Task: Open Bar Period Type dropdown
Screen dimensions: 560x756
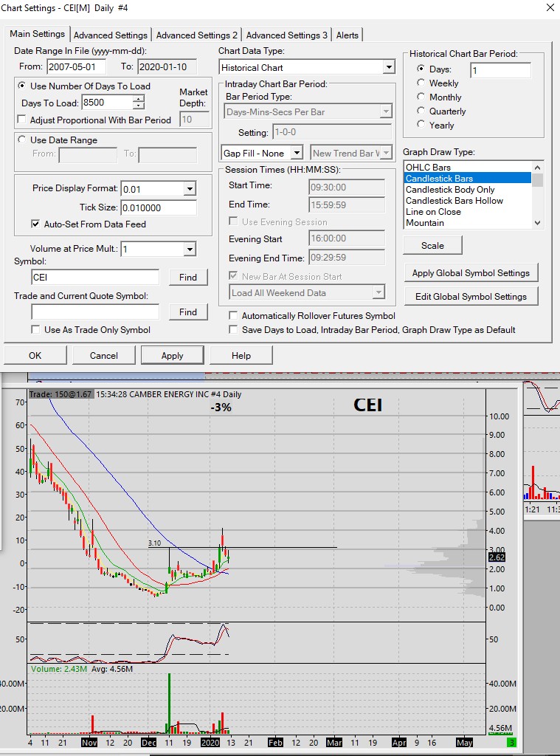Action: point(386,112)
